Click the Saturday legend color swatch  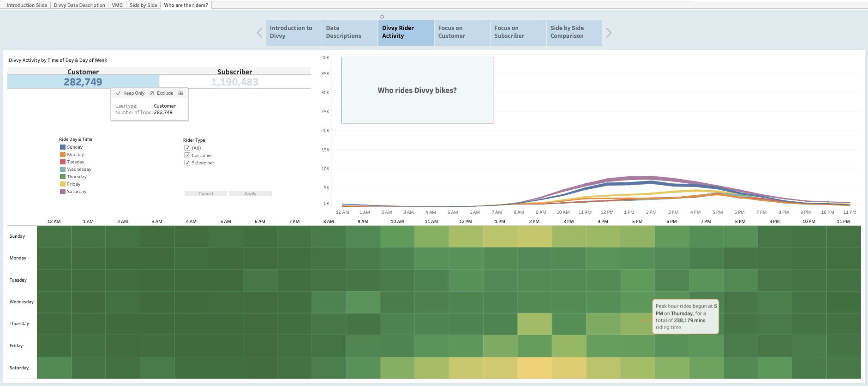(63, 191)
